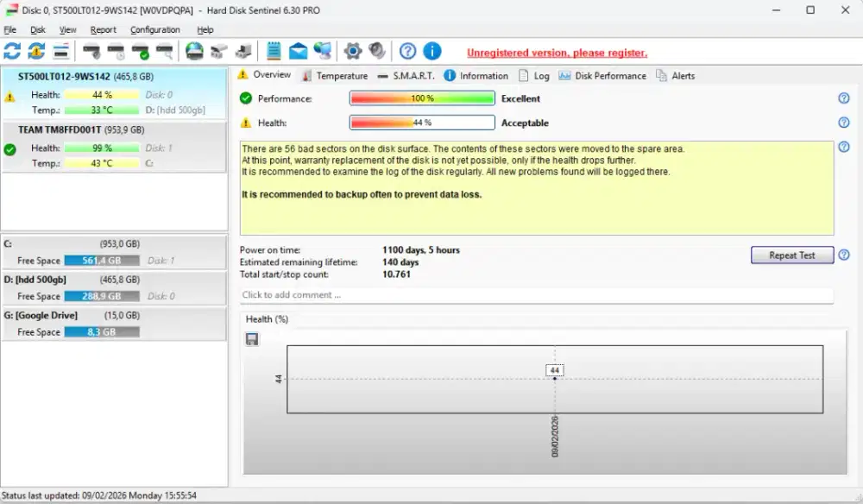Image resolution: width=863 pixels, height=504 pixels.
Task: Open the Report menu
Action: pos(103,29)
